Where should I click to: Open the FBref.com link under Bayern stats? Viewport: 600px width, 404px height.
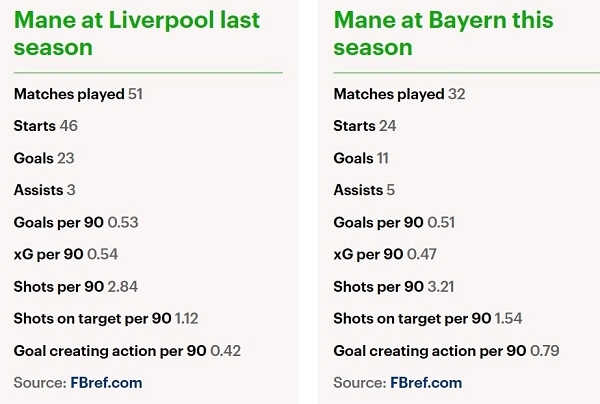point(424,383)
